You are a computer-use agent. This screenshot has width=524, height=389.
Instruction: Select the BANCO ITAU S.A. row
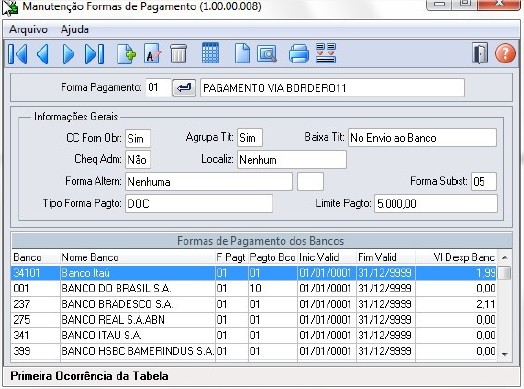coord(254,335)
